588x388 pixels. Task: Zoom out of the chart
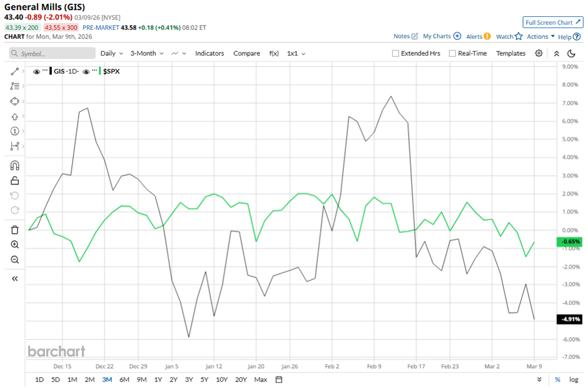click(15, 259)
